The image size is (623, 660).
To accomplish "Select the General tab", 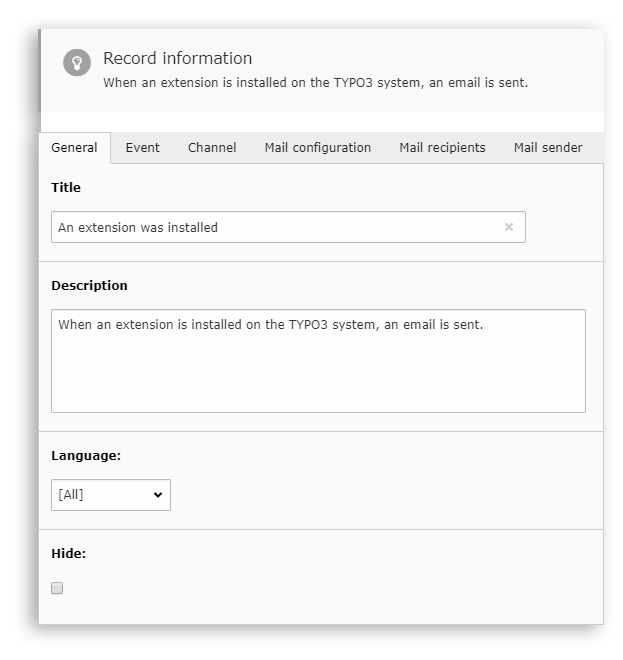I will click(74, 148).
